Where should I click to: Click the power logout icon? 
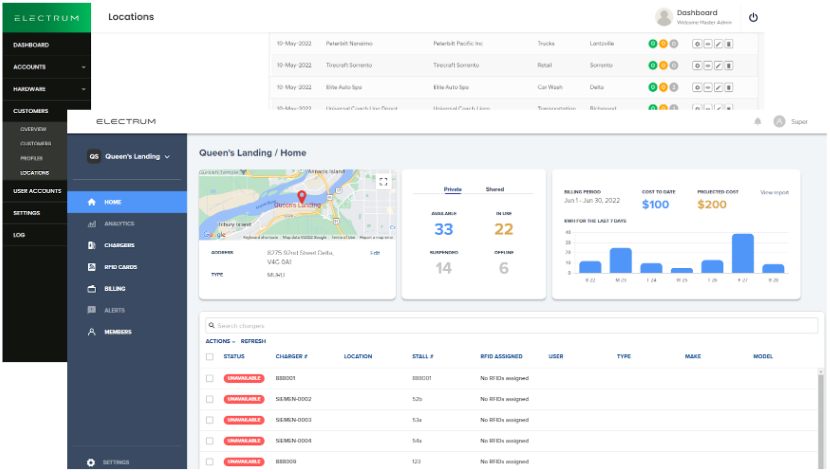[753, 17]
